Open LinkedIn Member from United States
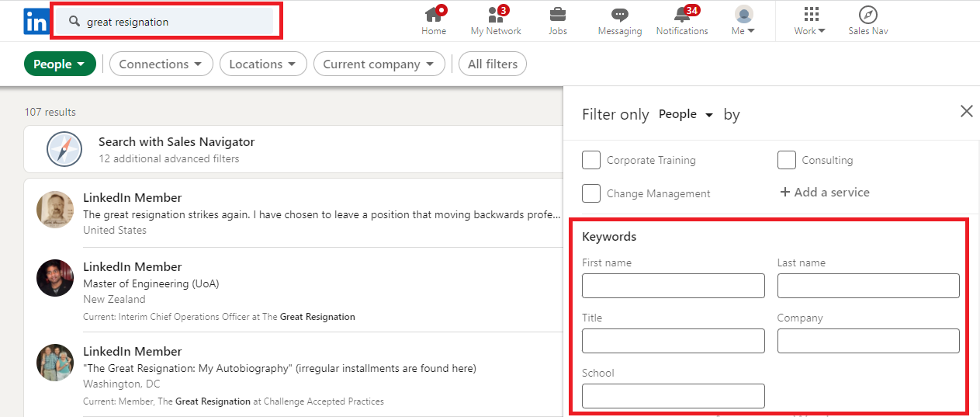The height and width of the screenshot is (417, 980). click(133, 198)
